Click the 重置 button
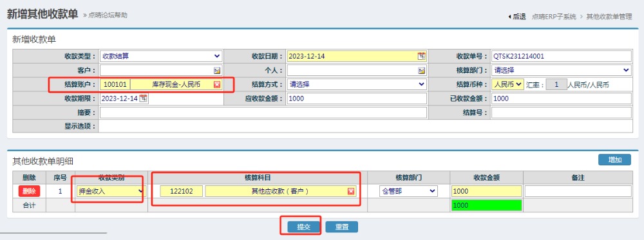Screen dimensions: 644x240 point(342,227)
